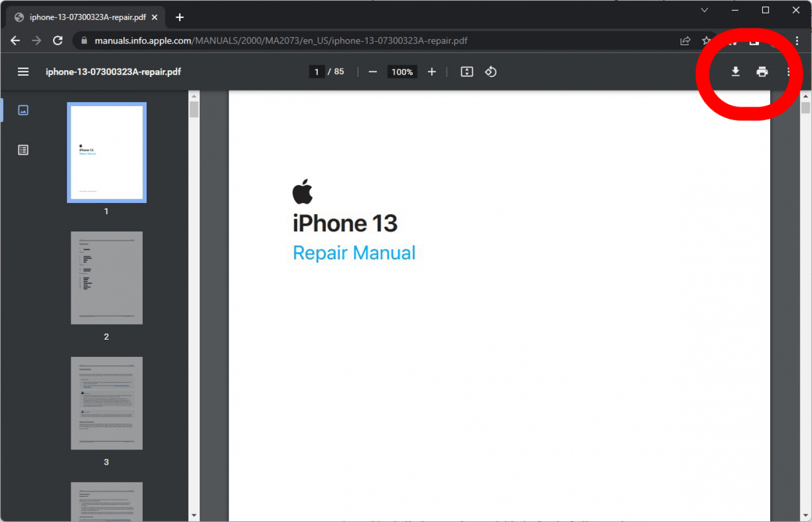Viewport: 812px width, 522px height.
Task: Click the iPhone 13 title text
Action: (345, 224)
